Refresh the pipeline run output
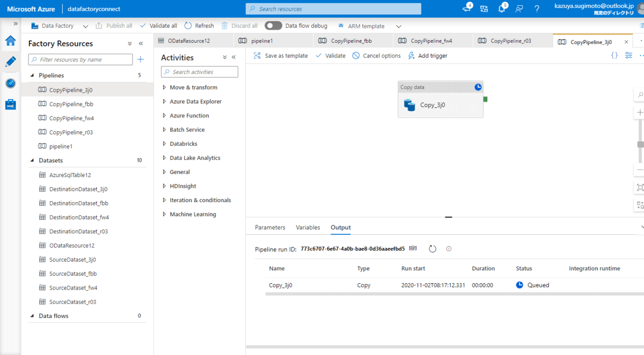This screenshot has width=644, height=355. [433, 249]
